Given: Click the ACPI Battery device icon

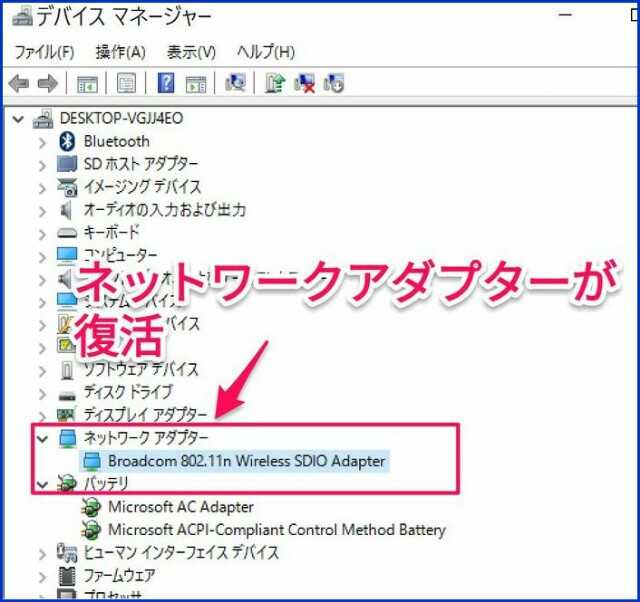Looking at the screenshot, I should click(x=91, y=530).
